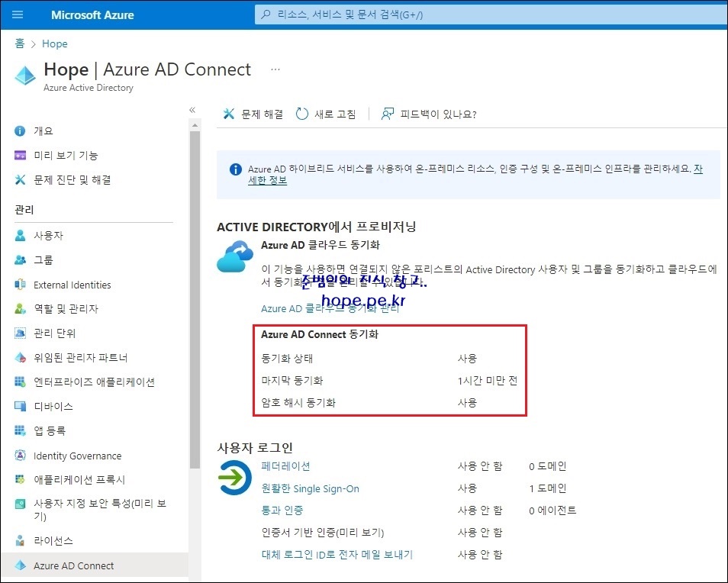Open Azure AD 클라우드 동기화 관리 link
This screenshot has width=728, height=583.
330,308
